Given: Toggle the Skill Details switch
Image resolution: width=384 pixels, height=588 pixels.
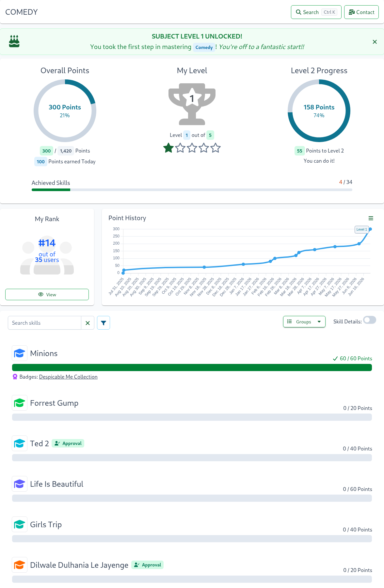Looking at the screenshot, I should tap(370, 320).
